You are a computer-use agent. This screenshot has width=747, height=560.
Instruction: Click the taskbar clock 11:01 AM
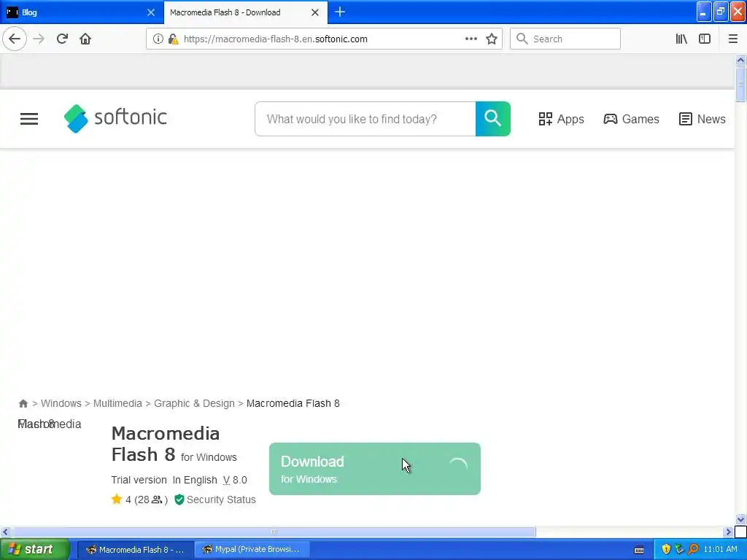(x=720, y=550)
